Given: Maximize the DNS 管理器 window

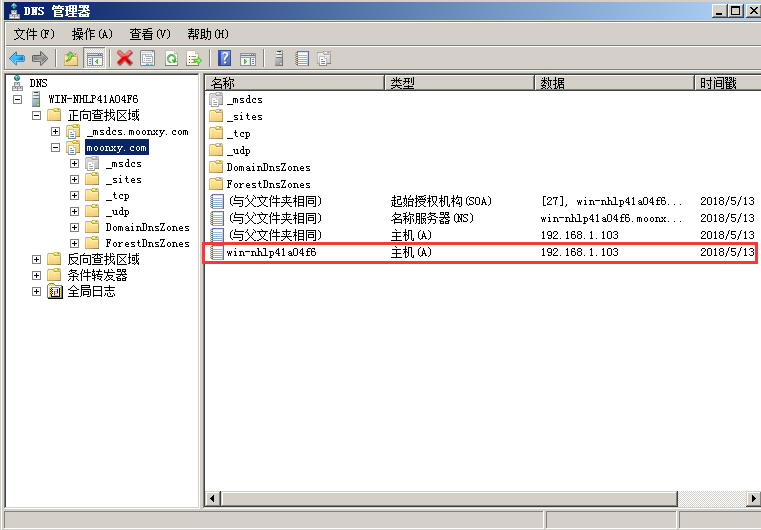Looking at the screenshot, I should [x=736, y=11].
